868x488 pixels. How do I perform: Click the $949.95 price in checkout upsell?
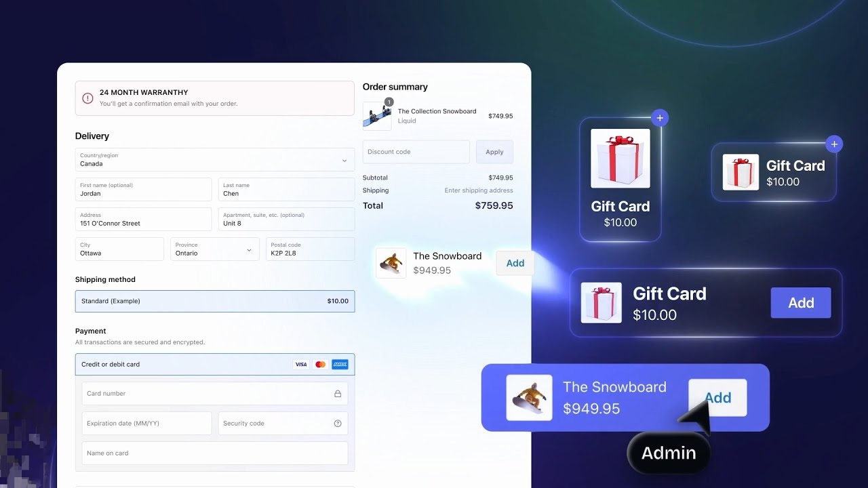pos(432,270)
